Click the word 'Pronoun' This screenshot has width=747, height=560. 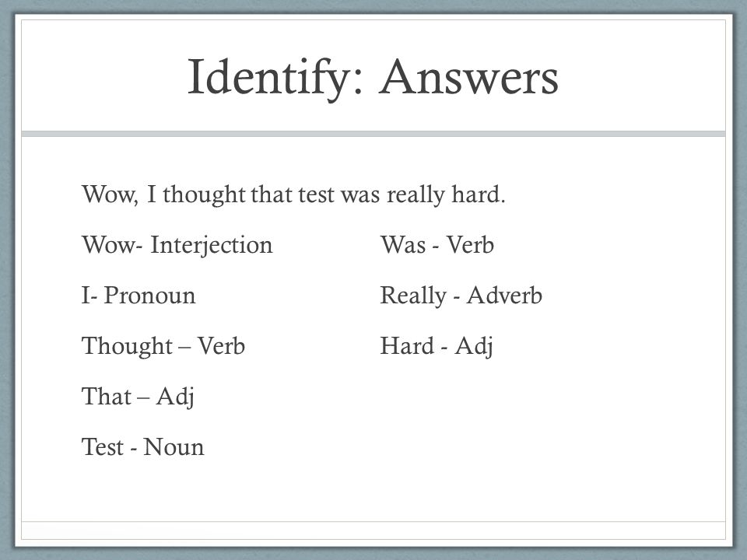click(149, 296)
